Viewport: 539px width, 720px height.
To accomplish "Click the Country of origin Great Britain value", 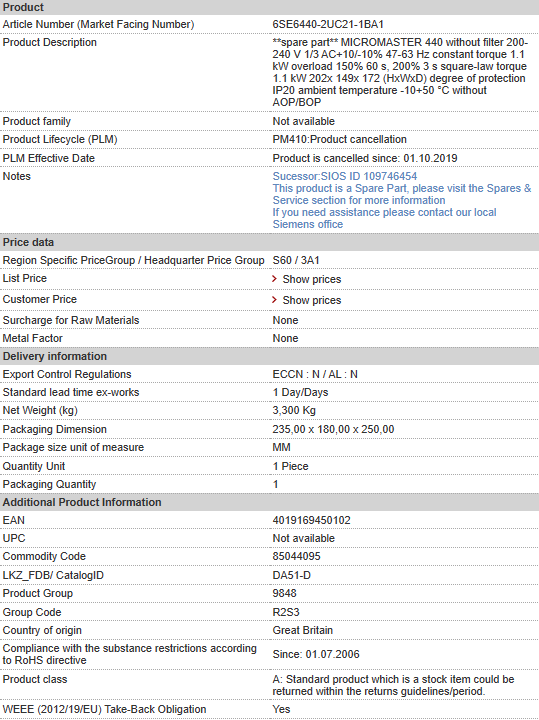I will 303,630.
